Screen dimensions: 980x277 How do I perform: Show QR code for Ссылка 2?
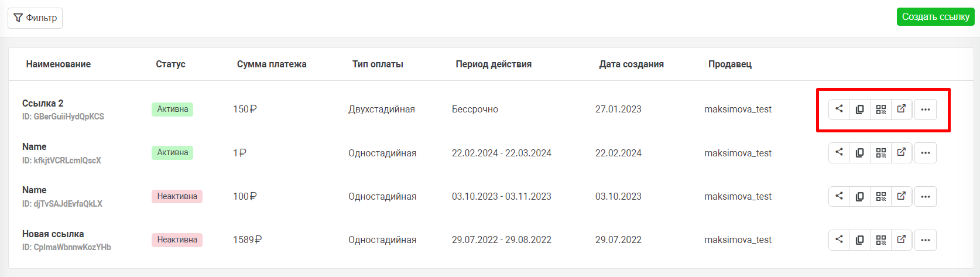tap(881, 109)
